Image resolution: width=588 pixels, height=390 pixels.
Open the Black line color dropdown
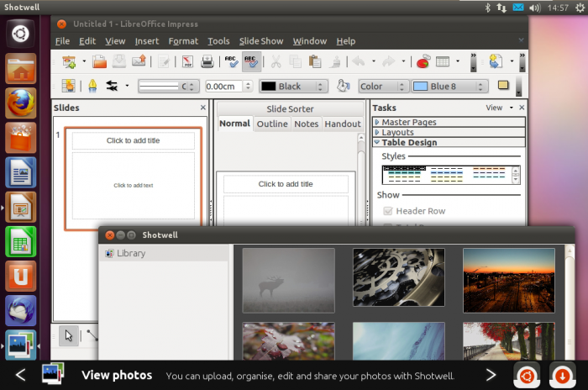(294, 87)
